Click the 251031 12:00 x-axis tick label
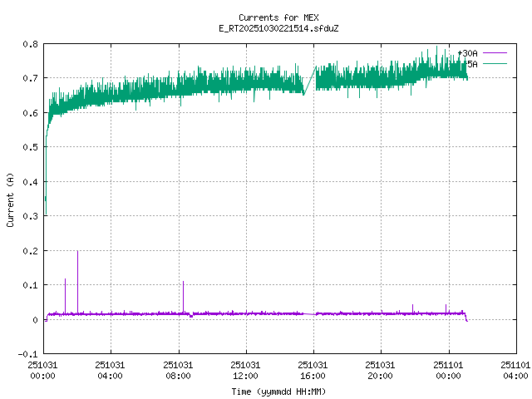Viewport: 532px width, 399px height. [245, 369]
